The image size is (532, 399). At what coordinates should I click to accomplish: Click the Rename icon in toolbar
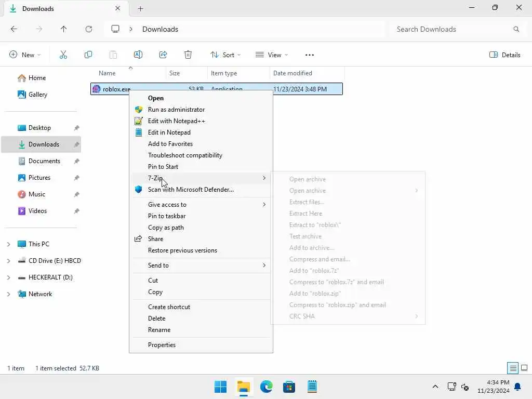pyautogui.click(x=138, y=55)
